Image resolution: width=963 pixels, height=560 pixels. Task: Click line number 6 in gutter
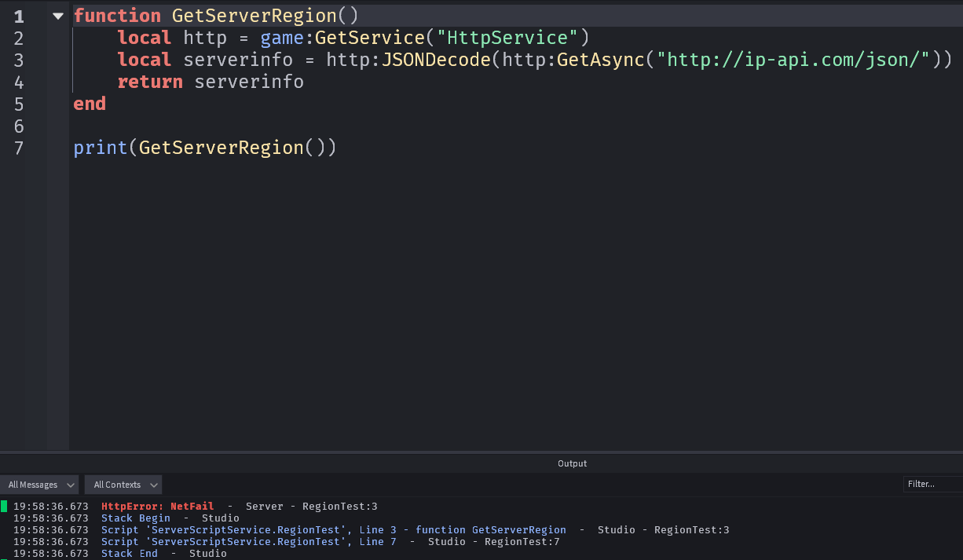click(x=18, y=126)
